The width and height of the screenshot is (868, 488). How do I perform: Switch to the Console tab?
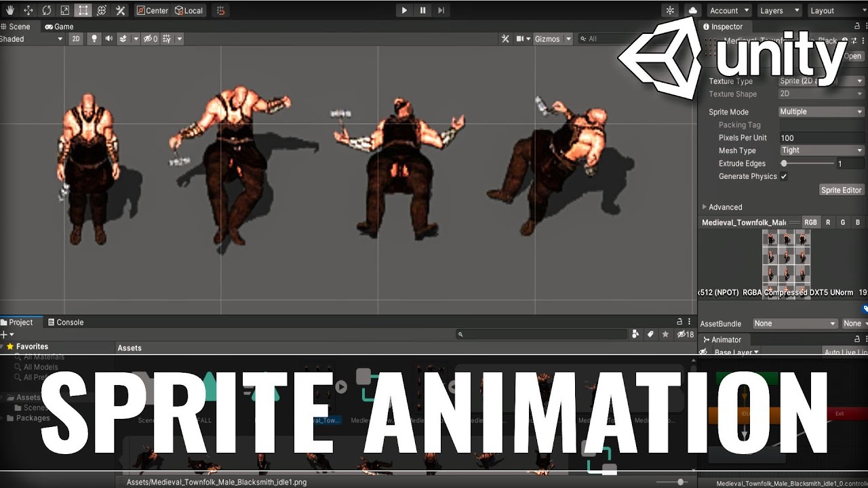[66, 322]
